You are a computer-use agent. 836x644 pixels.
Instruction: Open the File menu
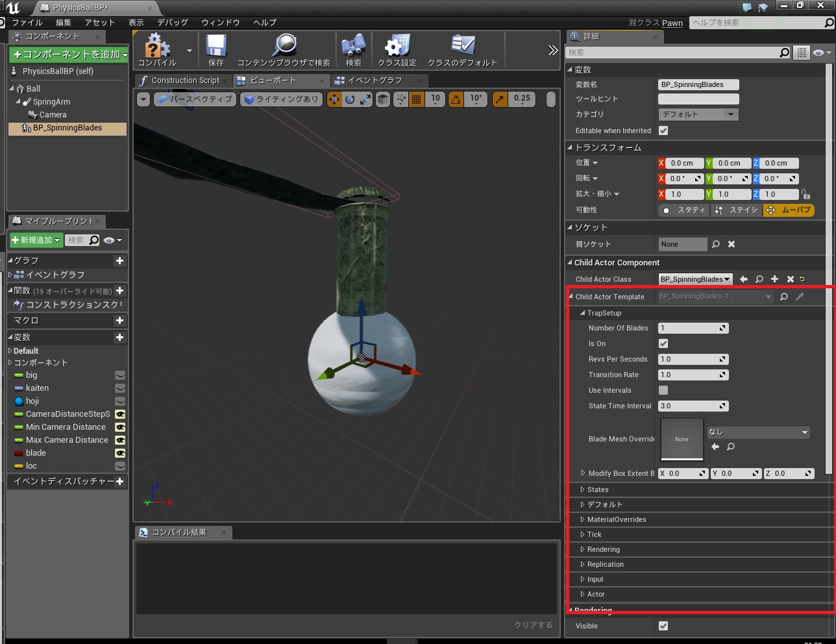[27, 23]
